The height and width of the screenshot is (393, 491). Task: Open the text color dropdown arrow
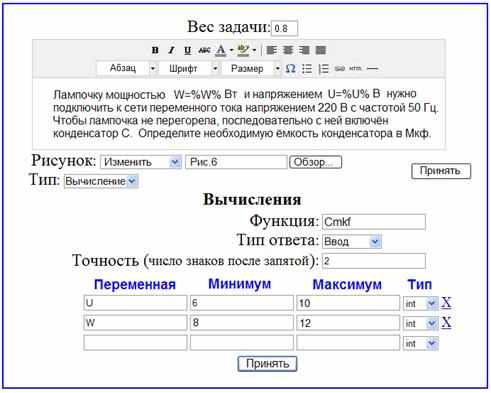231,50
